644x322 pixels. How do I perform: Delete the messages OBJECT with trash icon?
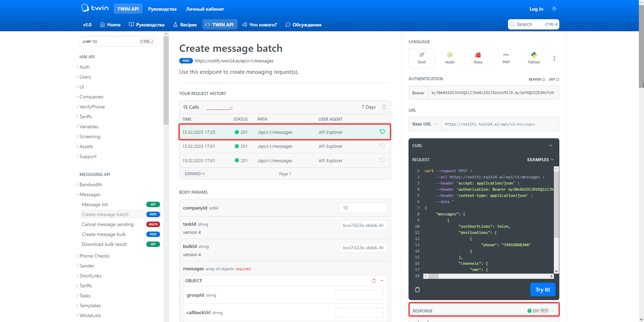(x=374, y=281)
